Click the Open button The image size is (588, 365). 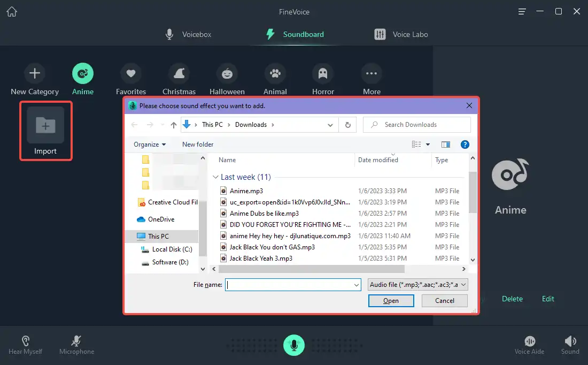(391, 301)
